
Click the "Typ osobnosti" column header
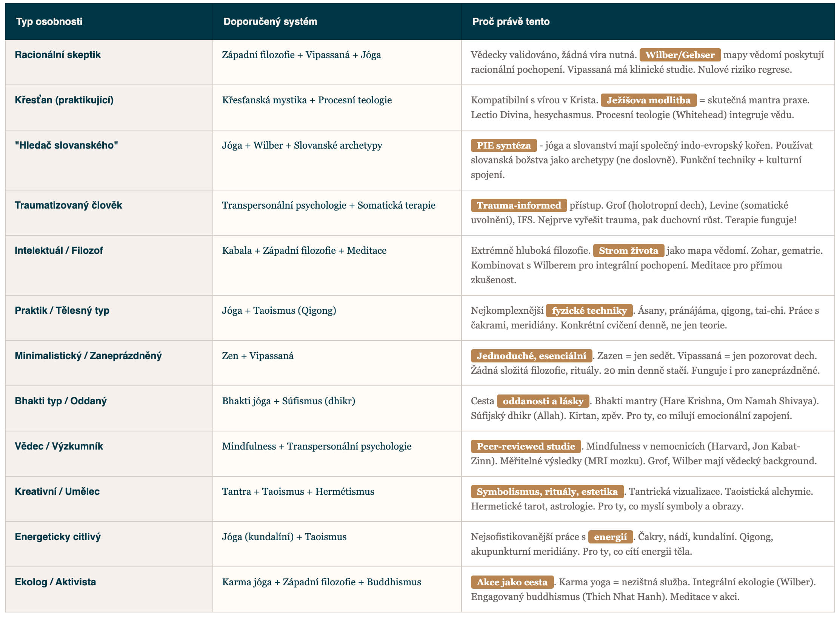click(49, 21)
